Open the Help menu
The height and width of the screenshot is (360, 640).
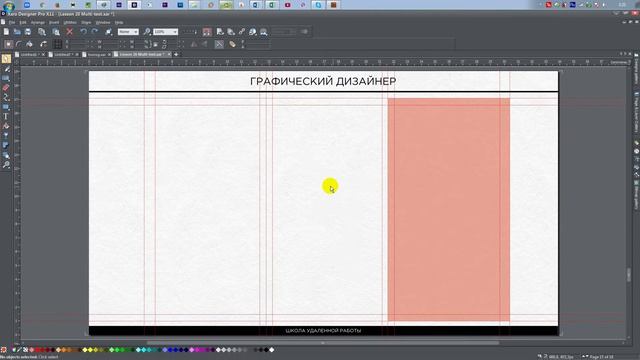click(119, 22)
